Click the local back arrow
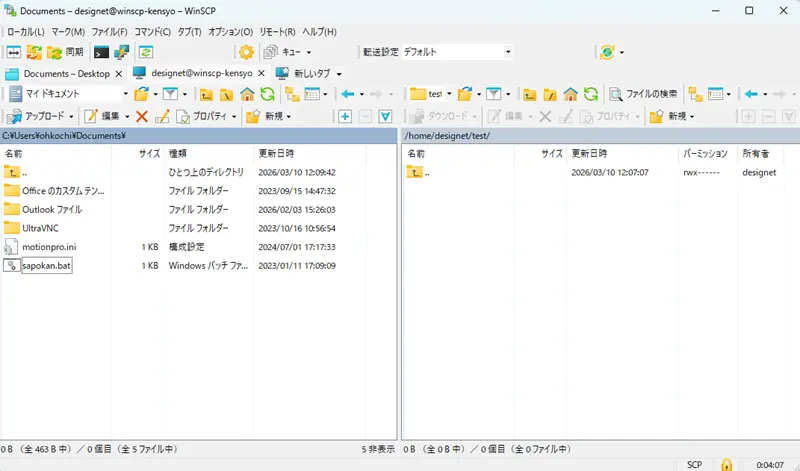This screenshot has height=471, width=800. [348, 94]
